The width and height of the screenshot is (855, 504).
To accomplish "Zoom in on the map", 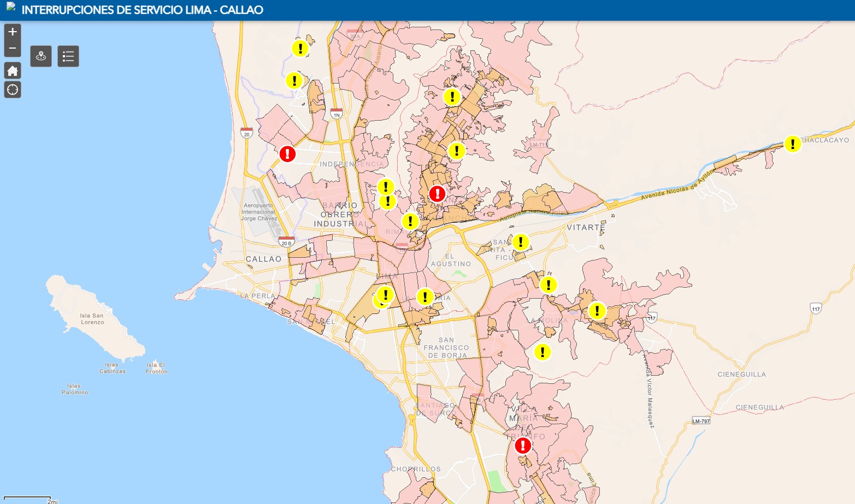I will click(13, 32).
